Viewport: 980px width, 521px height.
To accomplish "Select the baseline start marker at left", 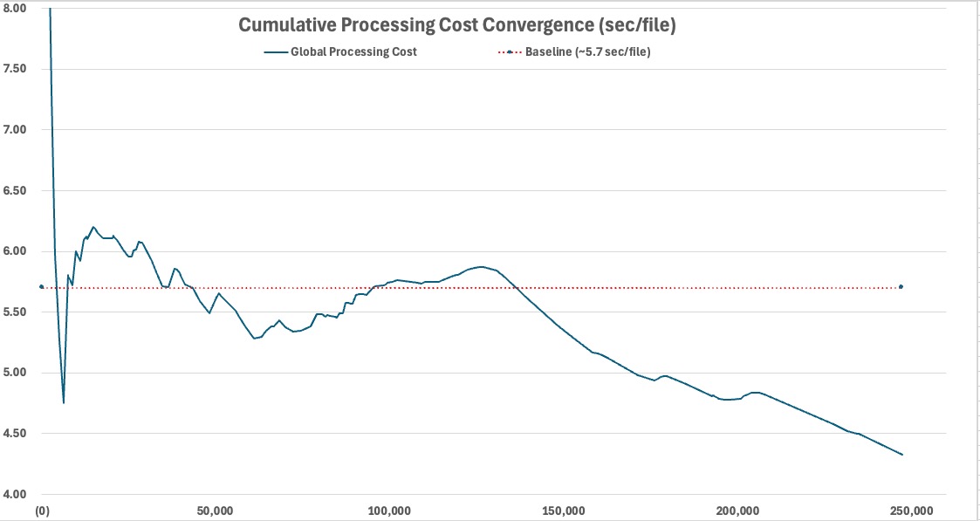I will (x=41, y=287).
